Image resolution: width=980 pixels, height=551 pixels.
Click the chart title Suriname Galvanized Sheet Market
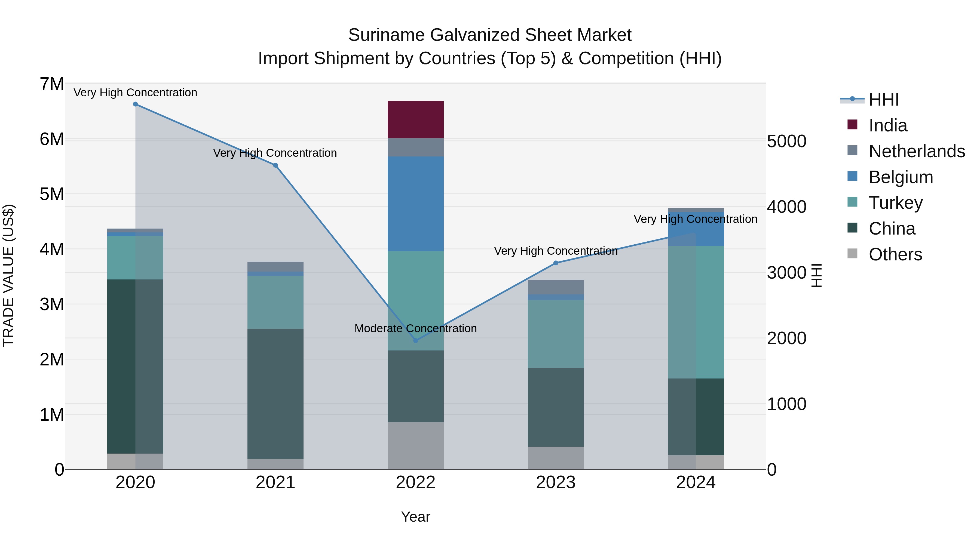coord(490,35)
